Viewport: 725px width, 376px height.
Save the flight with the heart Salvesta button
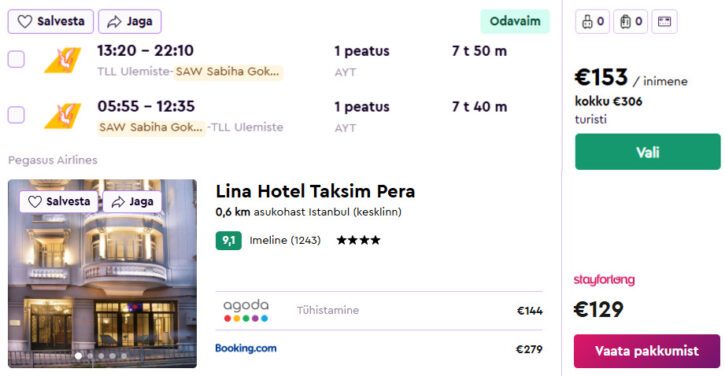50,21
